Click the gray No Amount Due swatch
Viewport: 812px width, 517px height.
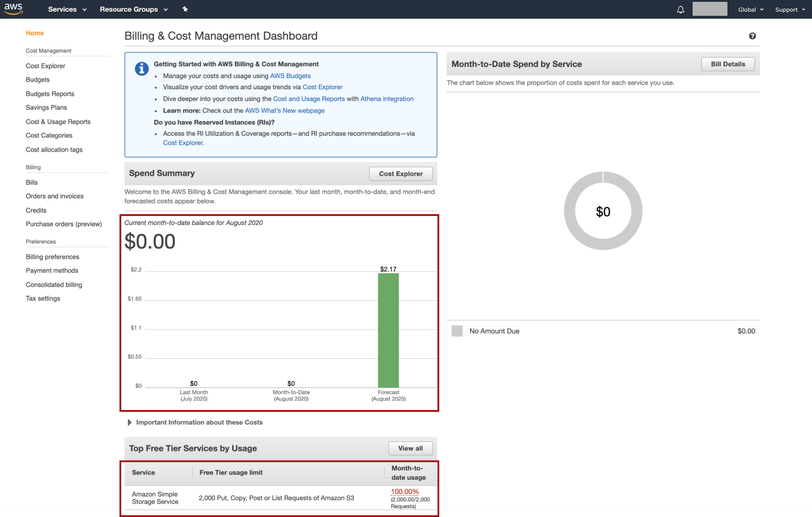[457, 331]
